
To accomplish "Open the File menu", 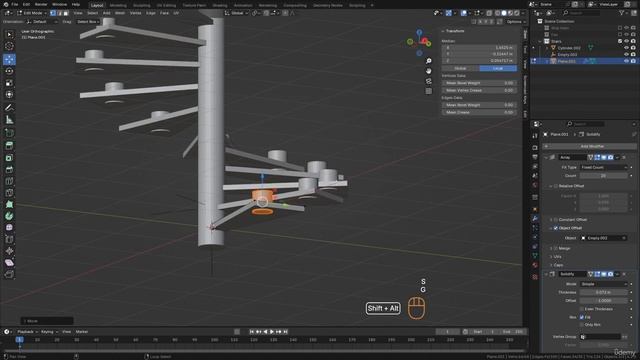I will tap(15, 4).
